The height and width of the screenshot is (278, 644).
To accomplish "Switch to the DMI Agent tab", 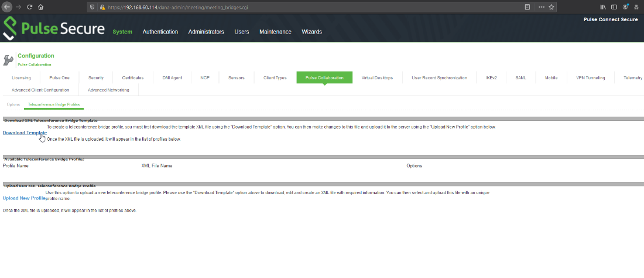I will (172, 78).
